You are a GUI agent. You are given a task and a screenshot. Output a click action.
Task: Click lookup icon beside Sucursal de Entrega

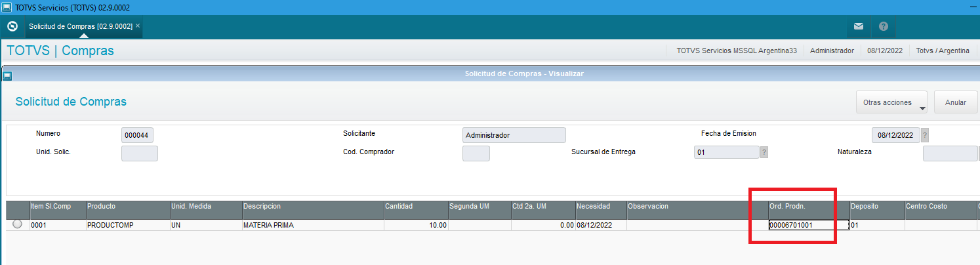tap(764, 152)
